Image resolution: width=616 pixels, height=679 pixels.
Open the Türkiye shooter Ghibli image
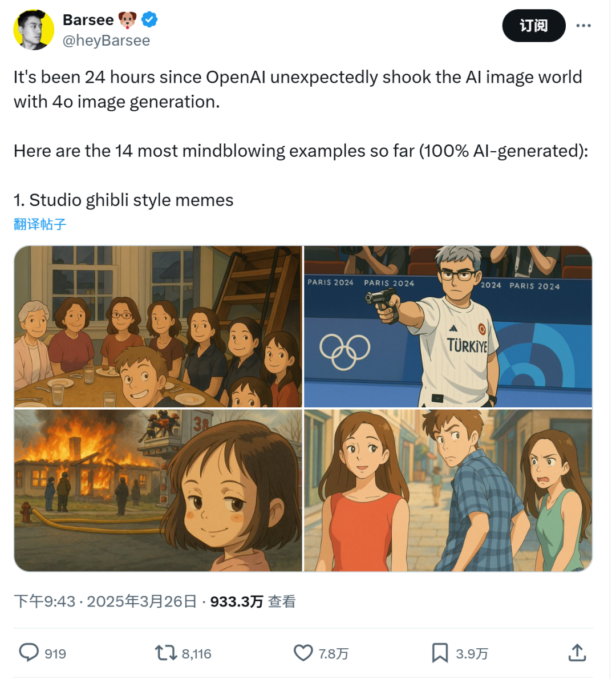click(448, 326)
